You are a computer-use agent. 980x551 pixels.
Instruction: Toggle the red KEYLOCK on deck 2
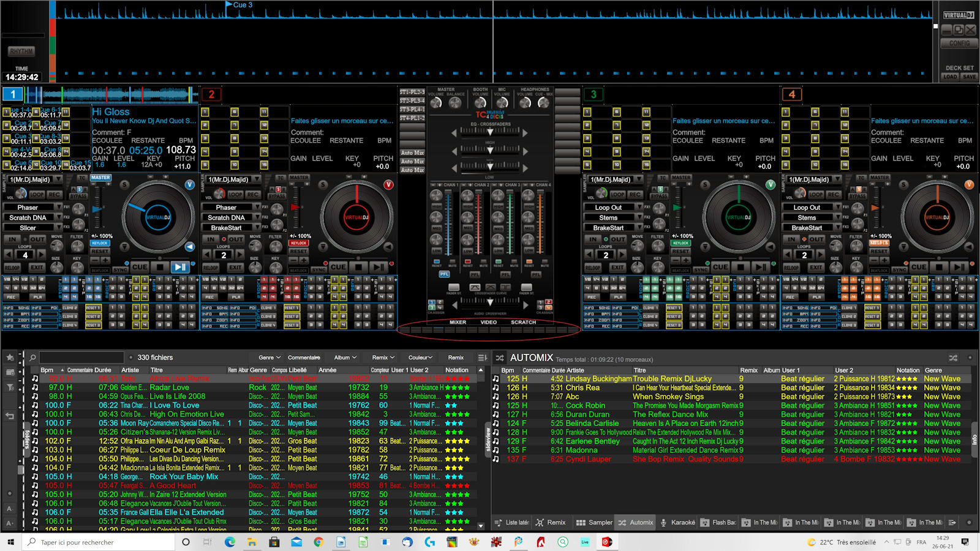coord(298,243)
